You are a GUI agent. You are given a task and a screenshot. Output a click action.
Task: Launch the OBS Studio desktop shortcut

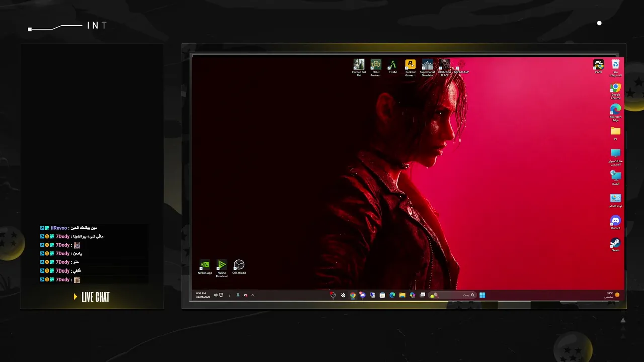pos(239,267)
